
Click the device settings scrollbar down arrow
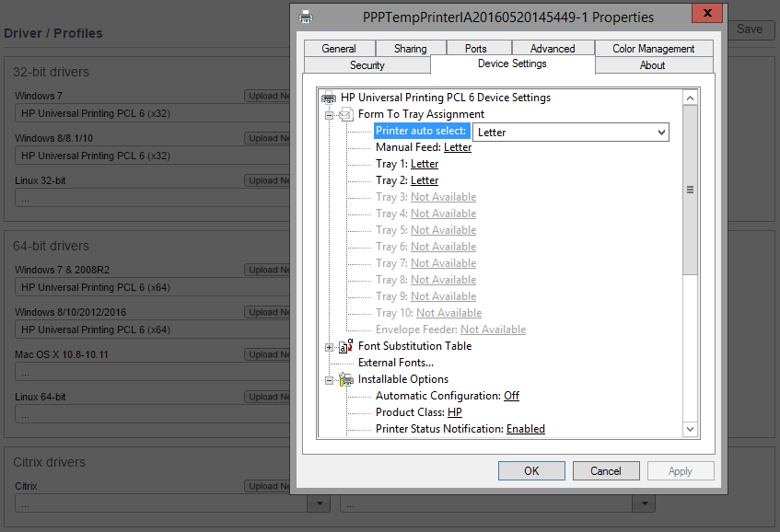coord(690,429)
